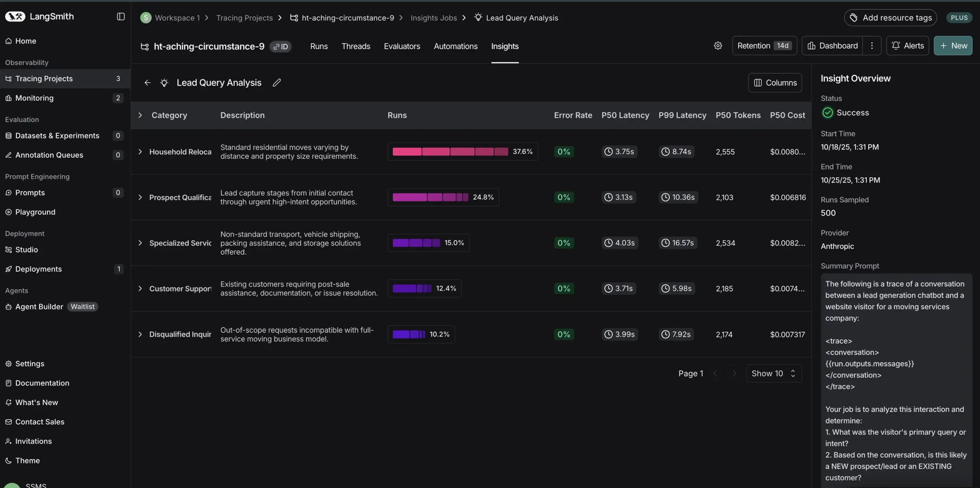Switch to the Runs tab

click(x=318, y=46)
